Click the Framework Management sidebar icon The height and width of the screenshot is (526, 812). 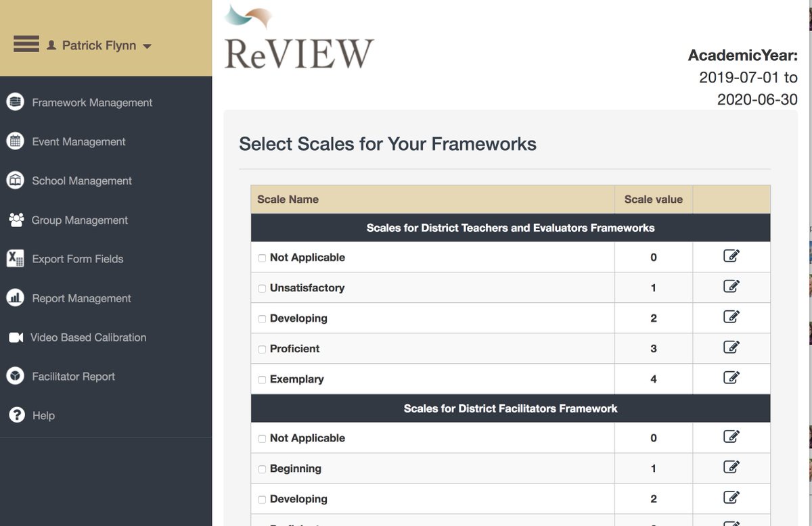(15, 102)
